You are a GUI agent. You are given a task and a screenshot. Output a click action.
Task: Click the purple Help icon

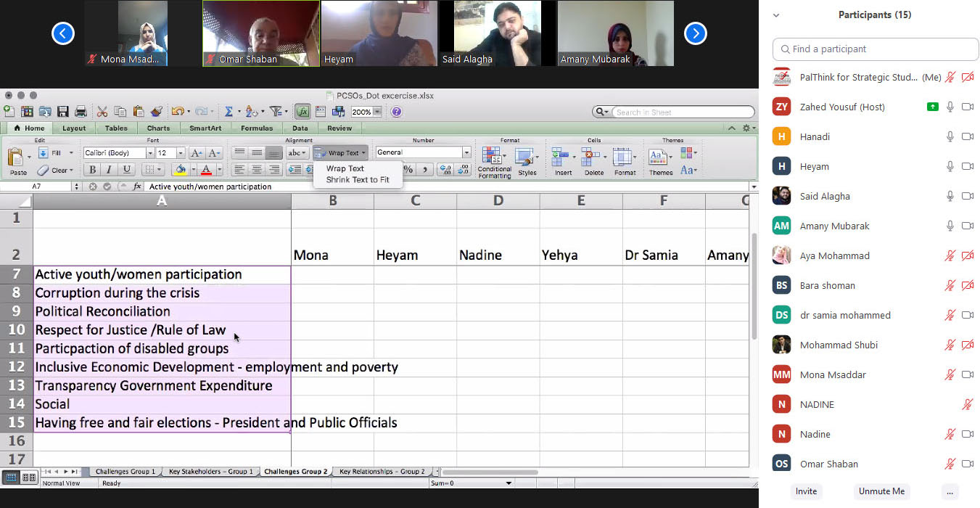point(396,112)
